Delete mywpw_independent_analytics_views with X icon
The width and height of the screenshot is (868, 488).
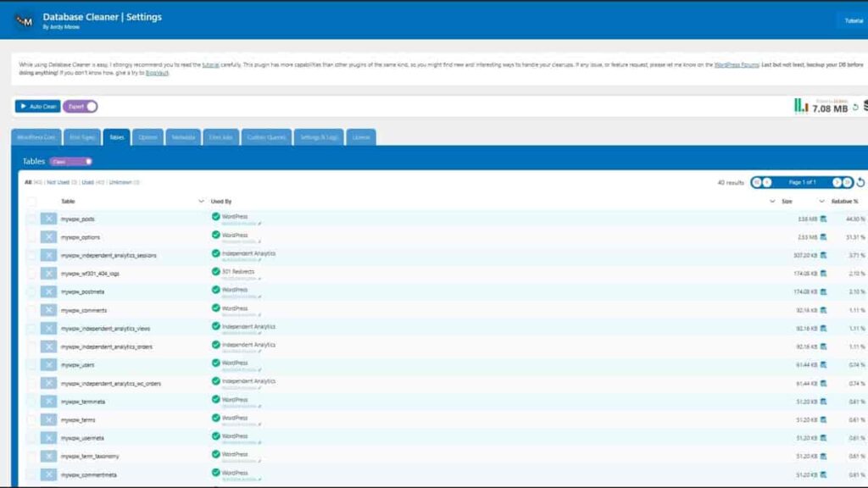point(48,329)
